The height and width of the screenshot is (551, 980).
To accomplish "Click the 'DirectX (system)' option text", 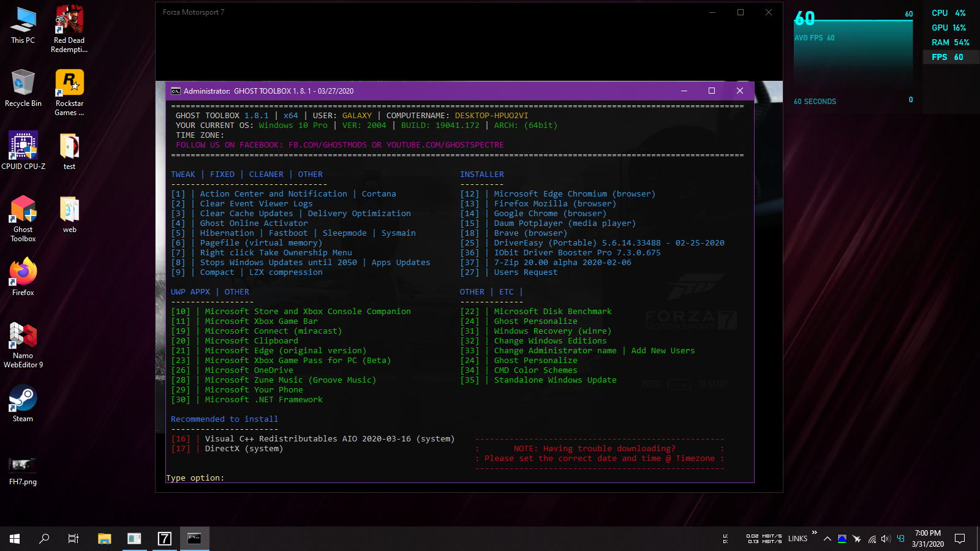I will point(244,449).
